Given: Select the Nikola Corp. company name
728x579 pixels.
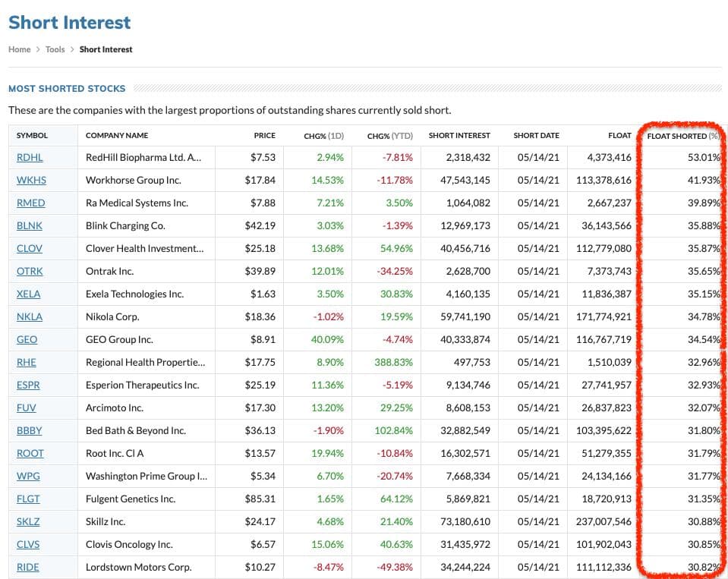Looking at the screenshot, I should pos(112,316).
